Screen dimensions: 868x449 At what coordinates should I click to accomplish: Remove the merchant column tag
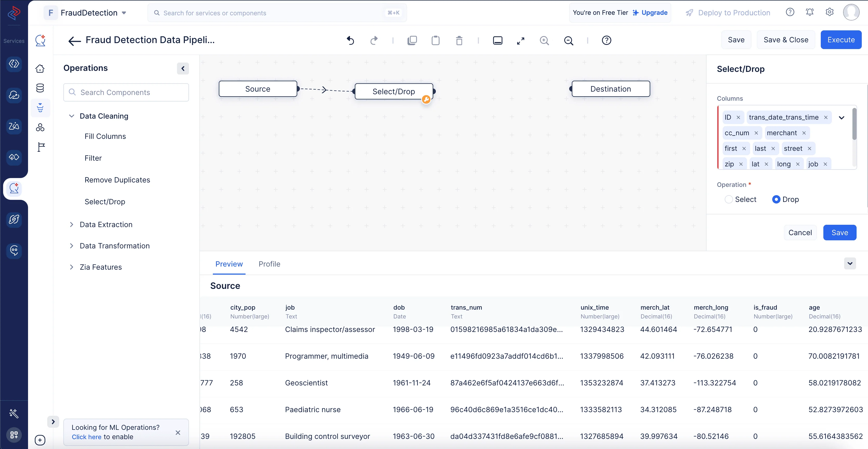pos(804,133)
